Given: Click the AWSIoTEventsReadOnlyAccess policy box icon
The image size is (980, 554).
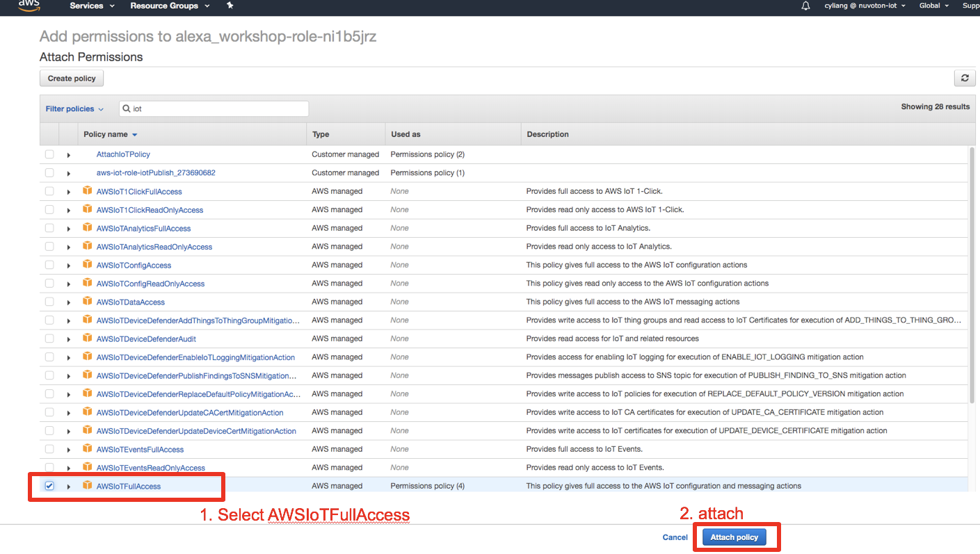Looking at the screenshot, I should [88, 467].
